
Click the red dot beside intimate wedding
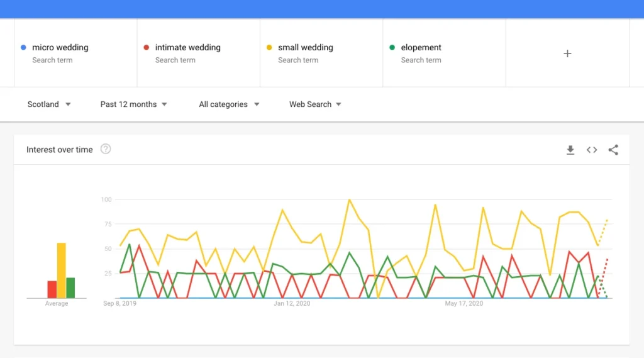(146, 47)
